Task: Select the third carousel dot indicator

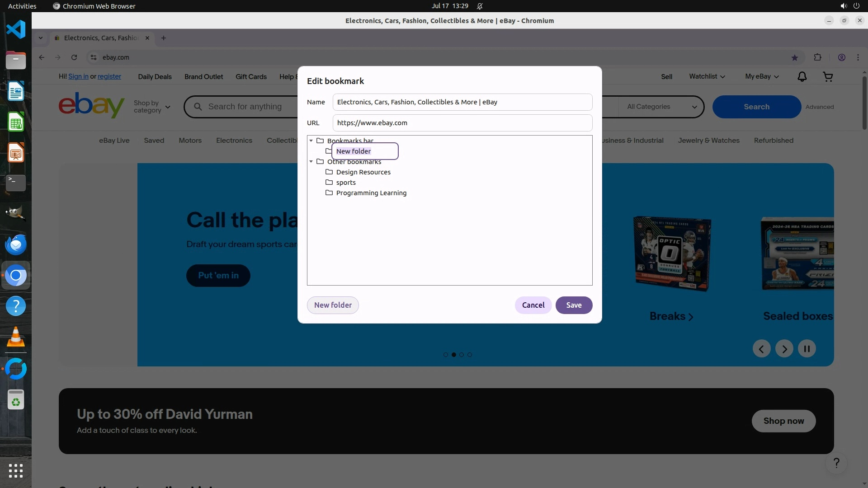Action: click(x=462, y=355)
